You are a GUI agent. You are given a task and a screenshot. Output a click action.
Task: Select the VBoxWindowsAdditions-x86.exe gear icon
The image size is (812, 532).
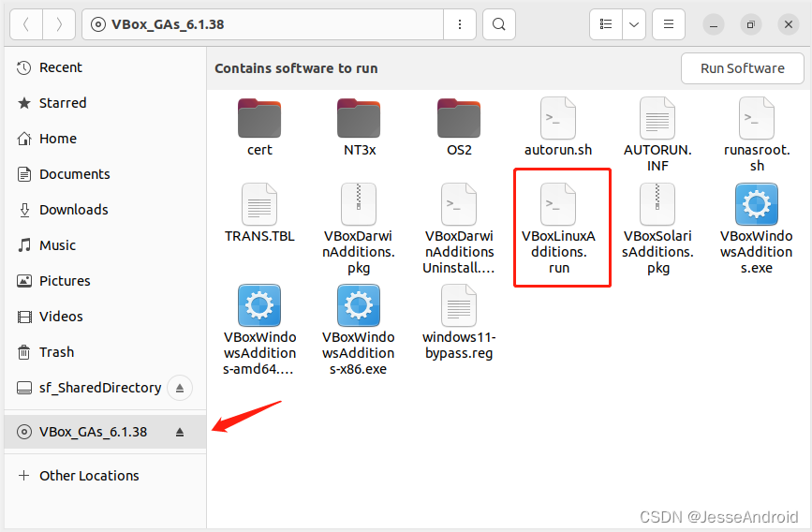pyautogui.click(x=359, y=305)
